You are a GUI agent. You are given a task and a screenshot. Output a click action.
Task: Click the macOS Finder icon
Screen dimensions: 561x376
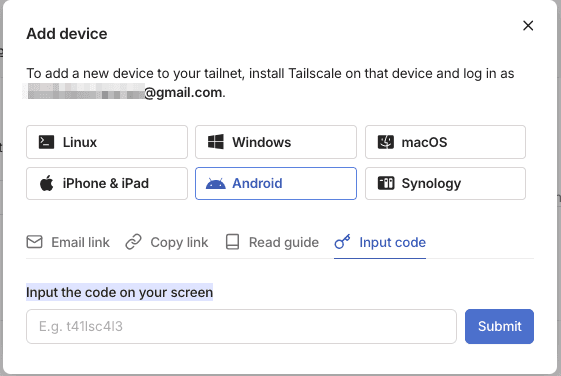(x=386, y=142)
